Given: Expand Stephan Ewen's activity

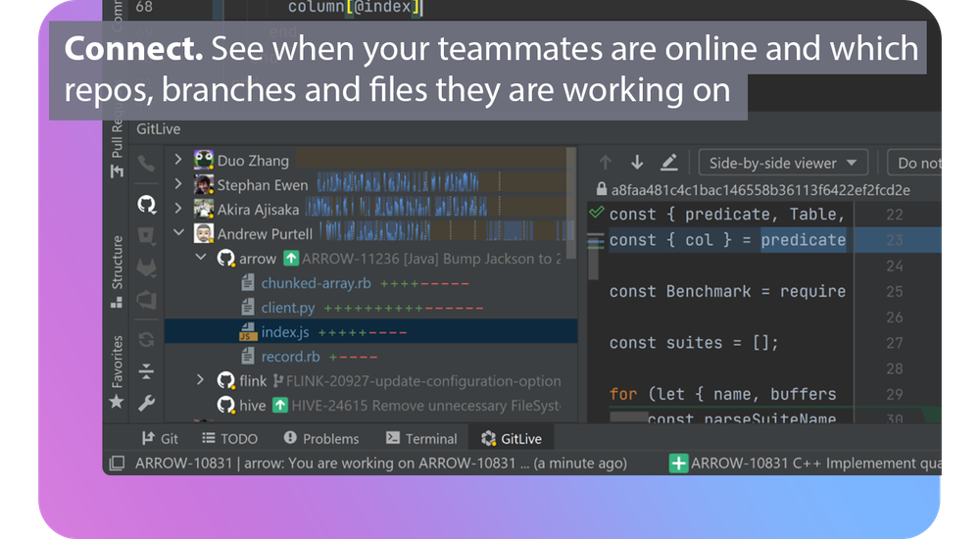Looking at the screenshot, I should [178, 184].
